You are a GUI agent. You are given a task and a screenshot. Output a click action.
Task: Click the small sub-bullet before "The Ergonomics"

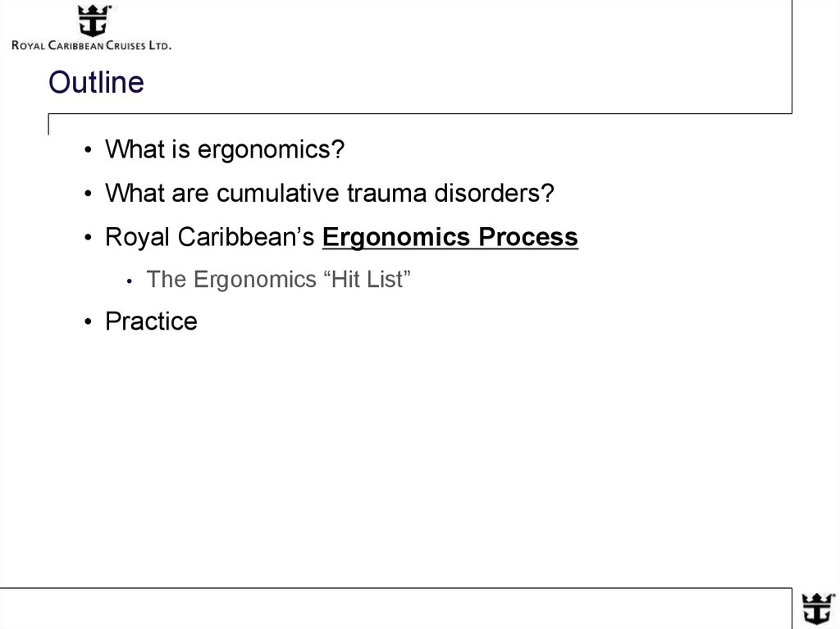click(x=129, y=281)
